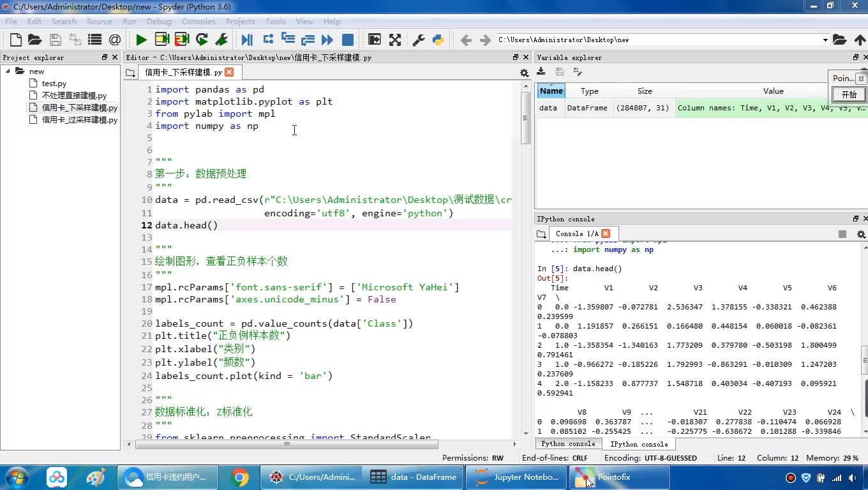Click the New file toolbar icon
Image resolution: width=868 pixels, height=490 pixels.
pos(16,40)
